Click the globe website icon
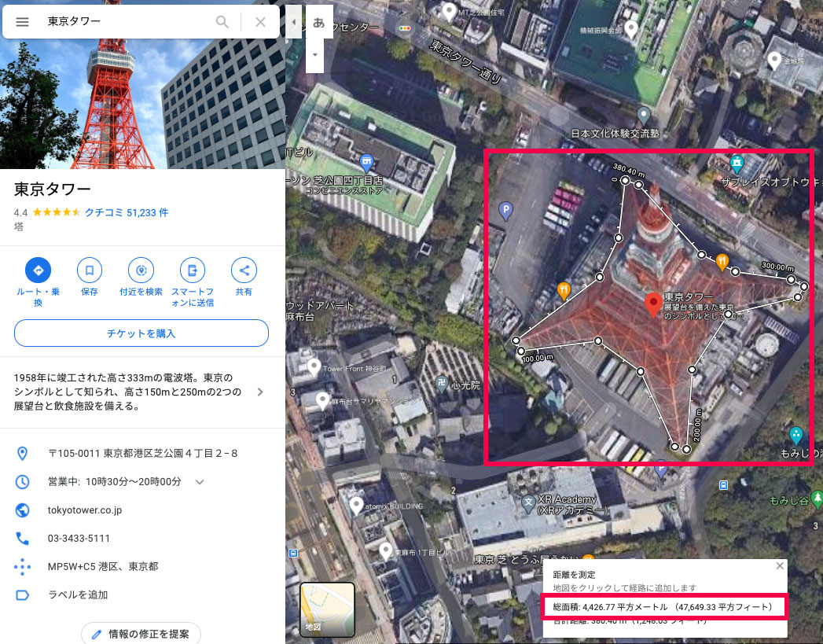Screen dimensions: 823x644 click(22, 510)
